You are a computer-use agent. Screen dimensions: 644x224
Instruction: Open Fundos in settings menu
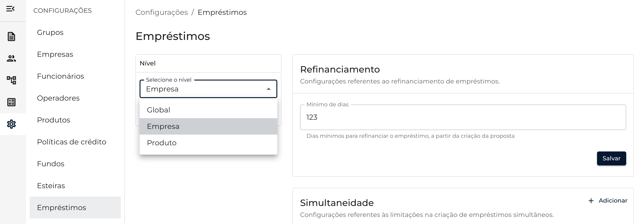51,164
